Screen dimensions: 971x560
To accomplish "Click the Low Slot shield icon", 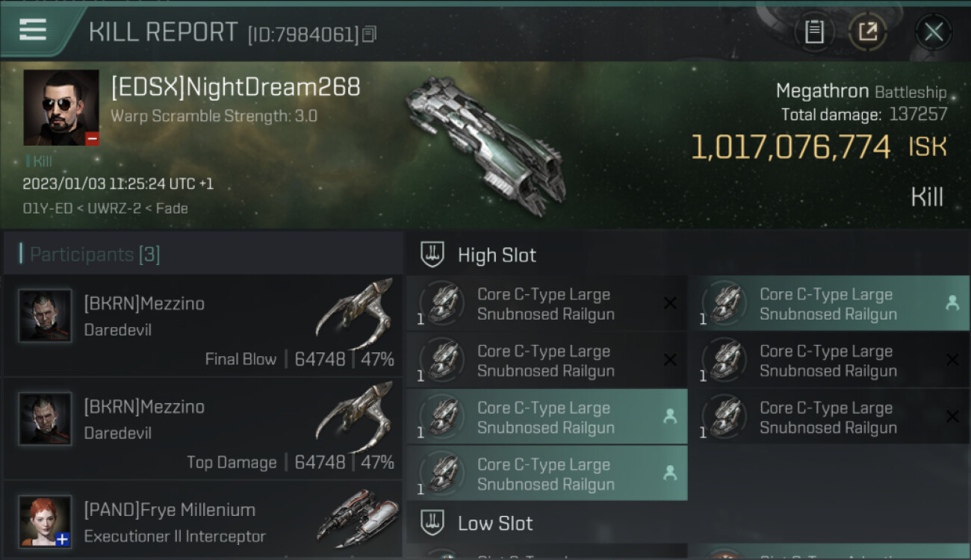I will pyautogui.click(x=432, y=523).
